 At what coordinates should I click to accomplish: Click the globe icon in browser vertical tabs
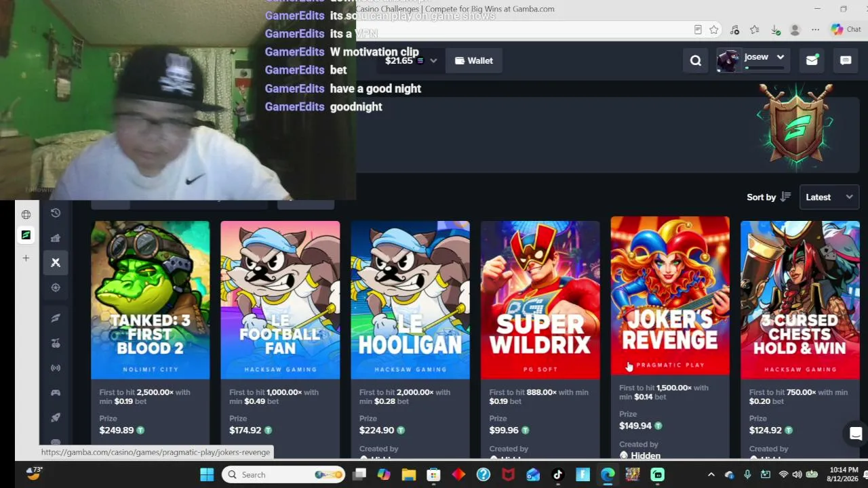[26, 215]
